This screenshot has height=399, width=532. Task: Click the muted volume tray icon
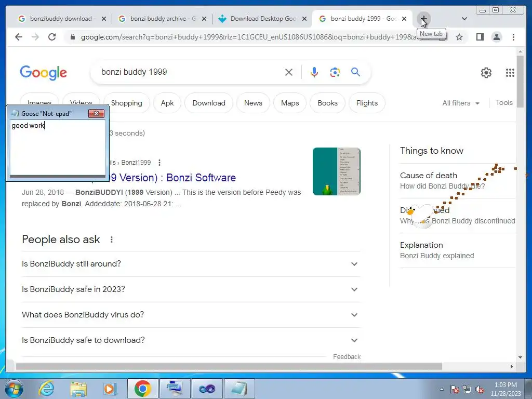[x=480, y=389]
